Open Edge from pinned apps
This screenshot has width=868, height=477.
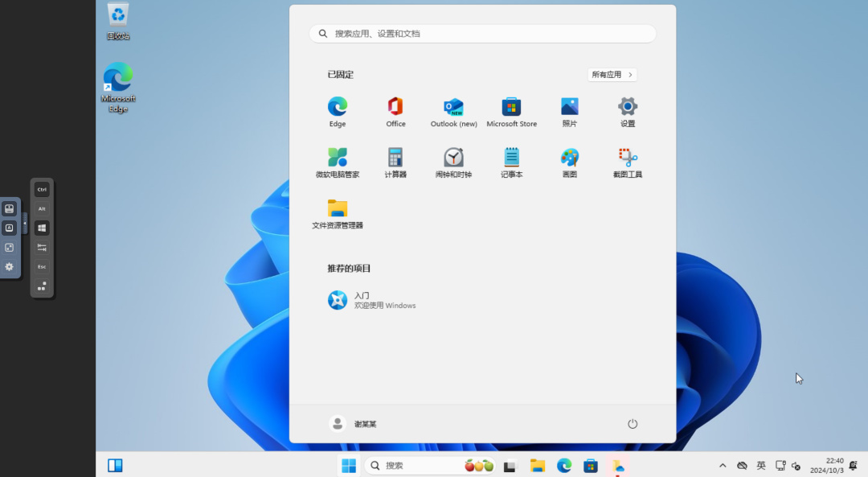[x=337, y=113]
